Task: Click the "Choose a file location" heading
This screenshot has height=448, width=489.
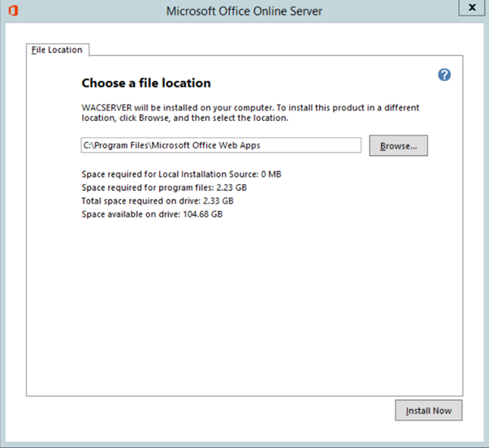Action: 146,83
